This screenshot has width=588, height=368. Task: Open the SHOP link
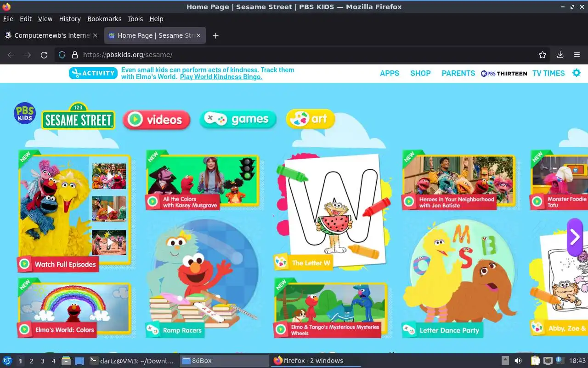click(x=420, y=73)
